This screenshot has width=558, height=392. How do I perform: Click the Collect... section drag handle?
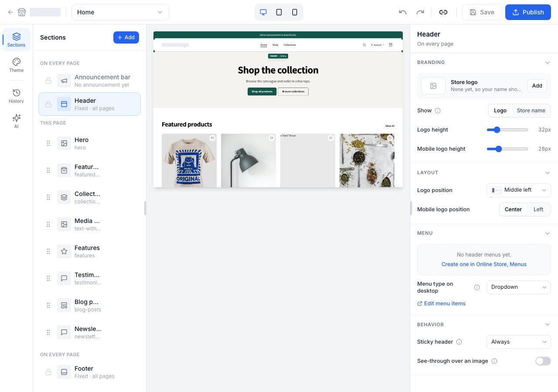point(48,197)
